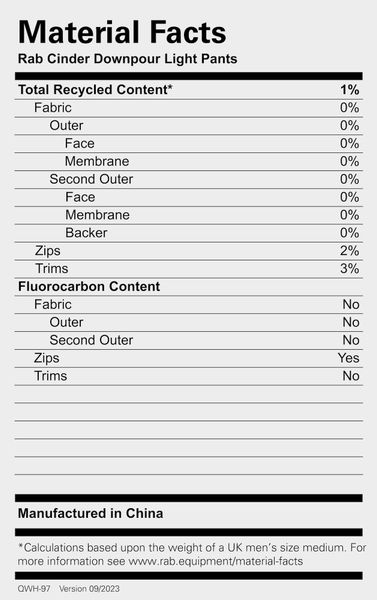Click the Trims 3% value
The height and width of the screenshot is (600, 377).
pyautogui.click(x=349, y=269)
